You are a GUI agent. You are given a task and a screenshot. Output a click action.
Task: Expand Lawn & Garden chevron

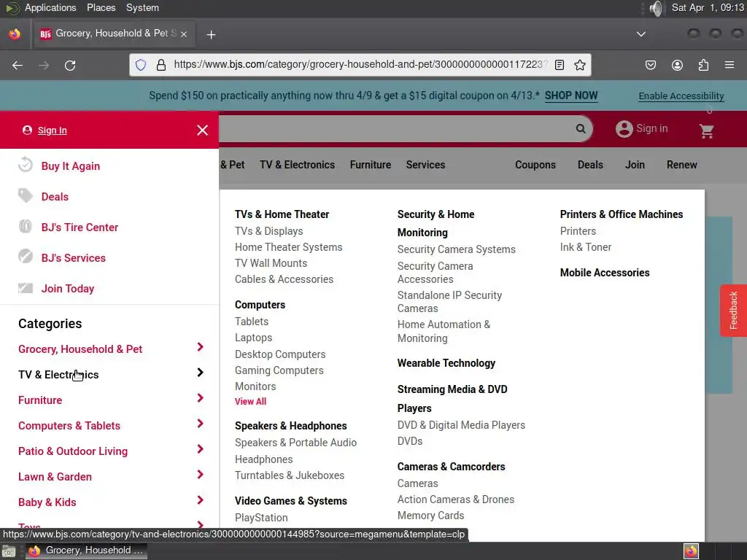[200, 474]
